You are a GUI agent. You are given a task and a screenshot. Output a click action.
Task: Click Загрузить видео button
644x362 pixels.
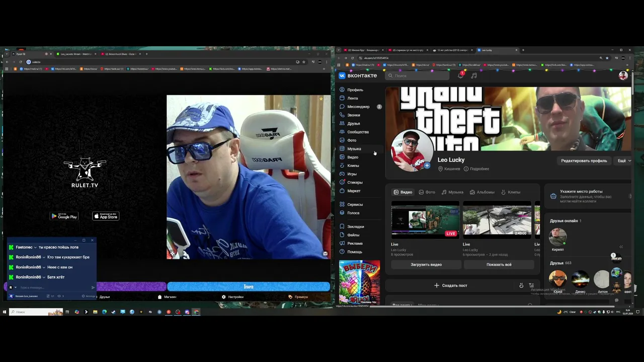click(426, 264)
